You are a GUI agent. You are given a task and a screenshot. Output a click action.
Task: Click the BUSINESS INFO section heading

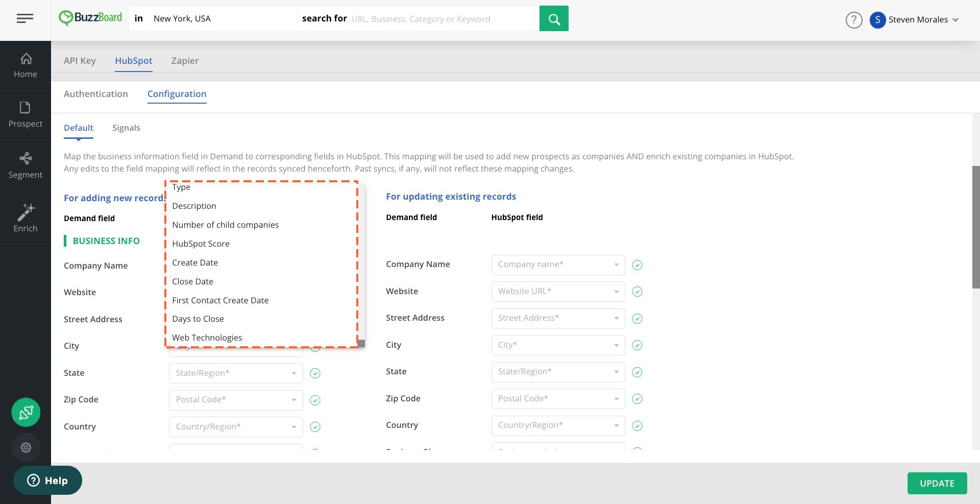106,241
